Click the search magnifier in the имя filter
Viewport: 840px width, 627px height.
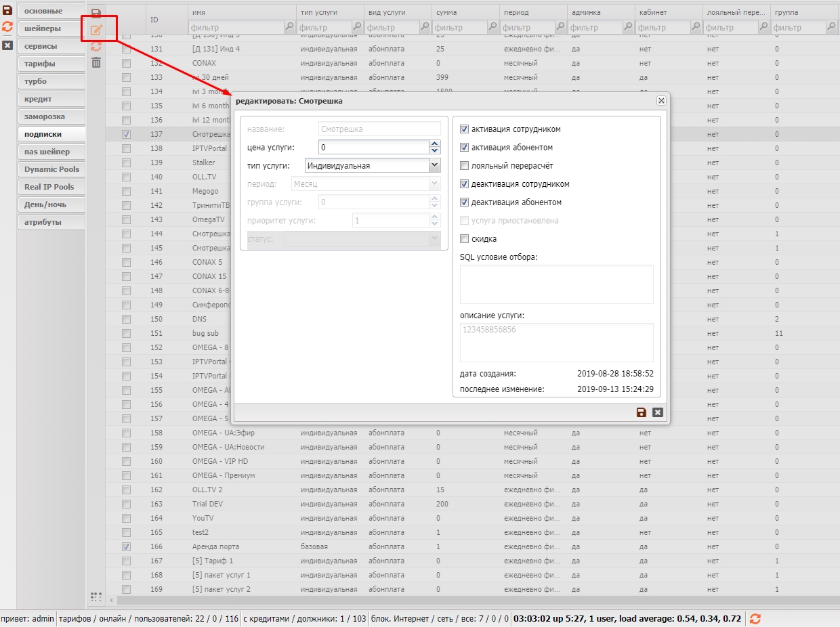click(289, 27)
